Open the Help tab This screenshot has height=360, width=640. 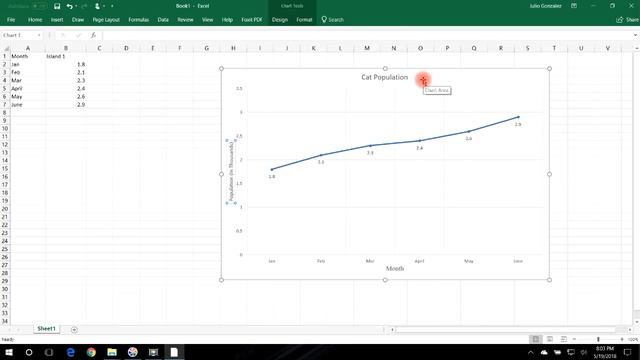tap(227, 20)
